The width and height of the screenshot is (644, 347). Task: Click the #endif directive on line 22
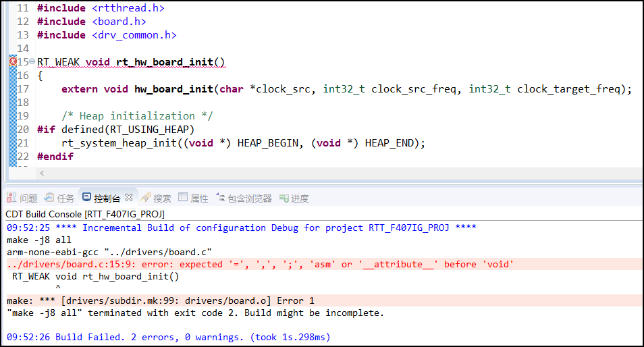[x=55, y=157]
